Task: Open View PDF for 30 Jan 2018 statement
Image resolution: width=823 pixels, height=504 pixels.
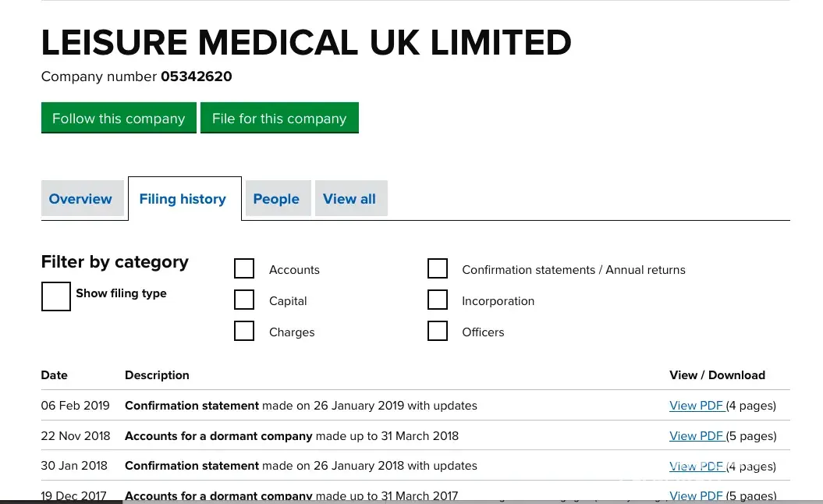Action: point(697,466)
